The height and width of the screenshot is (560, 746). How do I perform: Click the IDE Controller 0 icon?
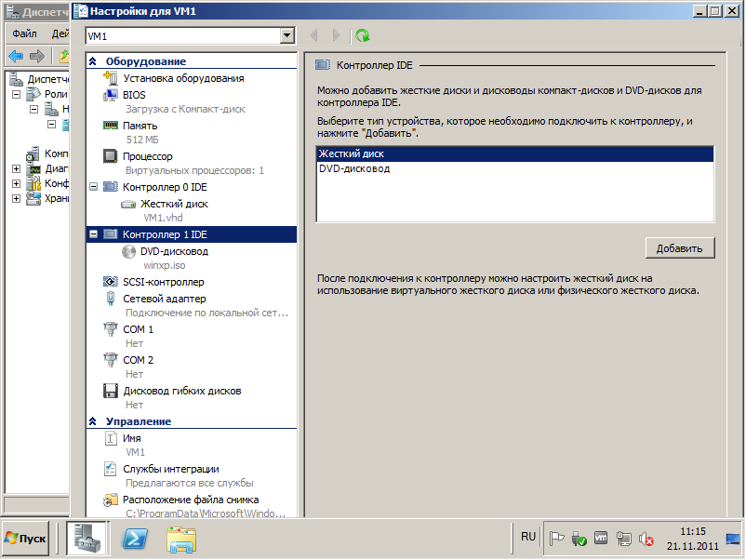tap(111, 186)
